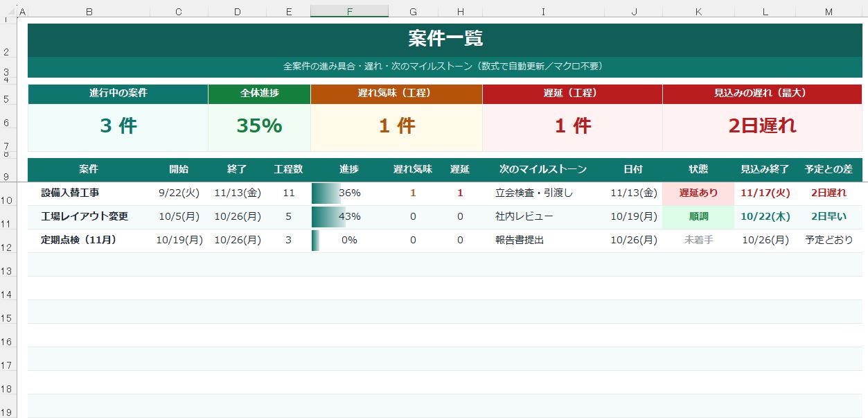
Task: Click the 日付 table column header
Action: click(633, 170)
